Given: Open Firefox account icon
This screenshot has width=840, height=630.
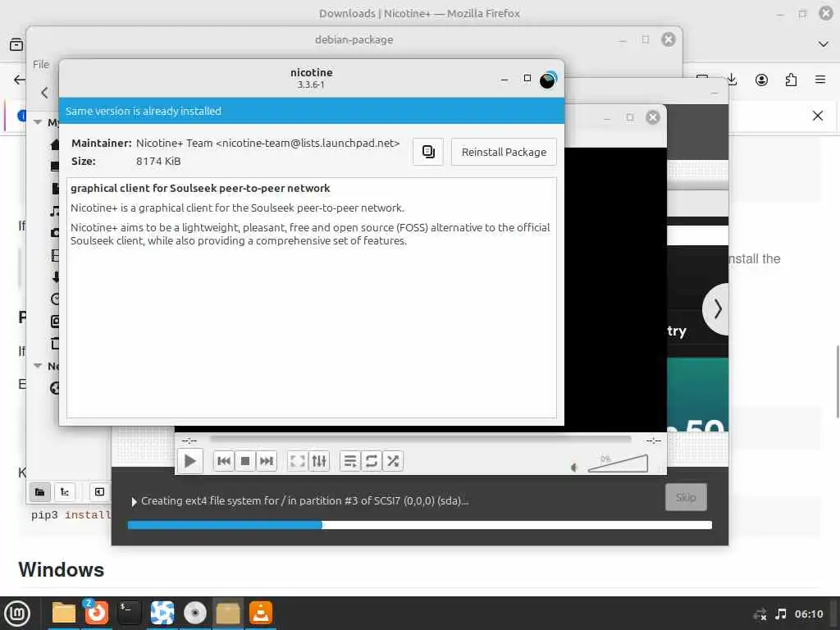Looking at the screenshot, I should 761,80.
